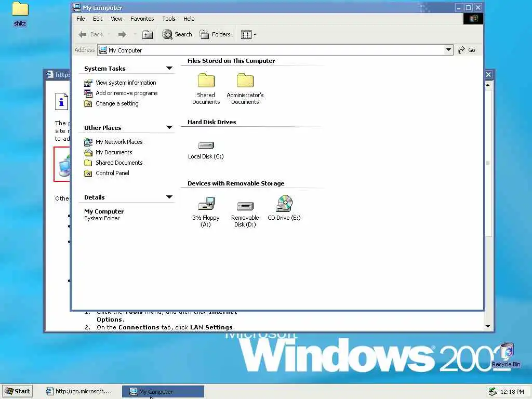Image resolution: width=532 pixels, height=399 pixels.
Task: Open the Favorites menu
Action: (142, 19)
